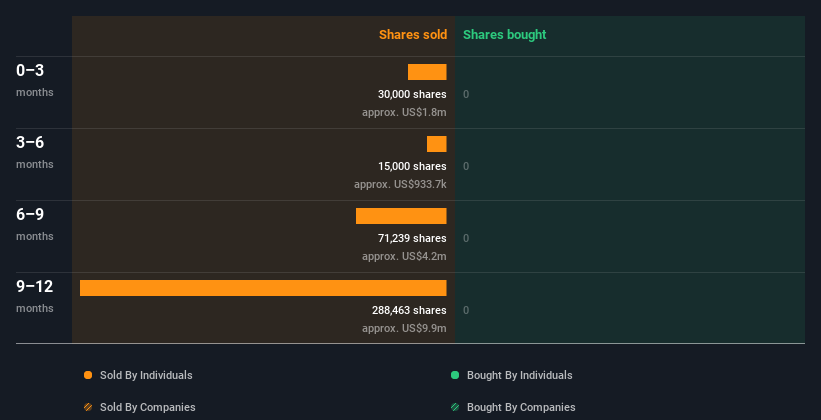Click the approx. US$9.9m amount
The height and width of the screenshot is (420, 821).
(404, 328)
